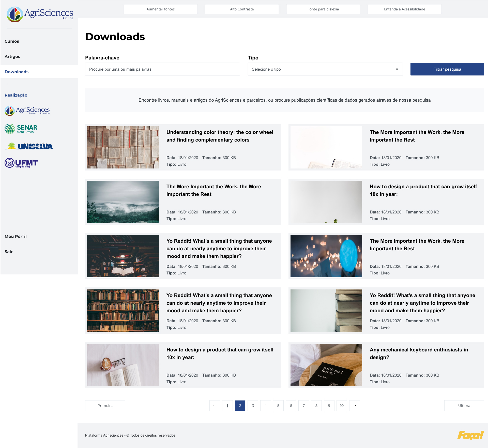Jump to the Última page
The width and height of the screenshot is (488, 448).
tap(464, 406)
